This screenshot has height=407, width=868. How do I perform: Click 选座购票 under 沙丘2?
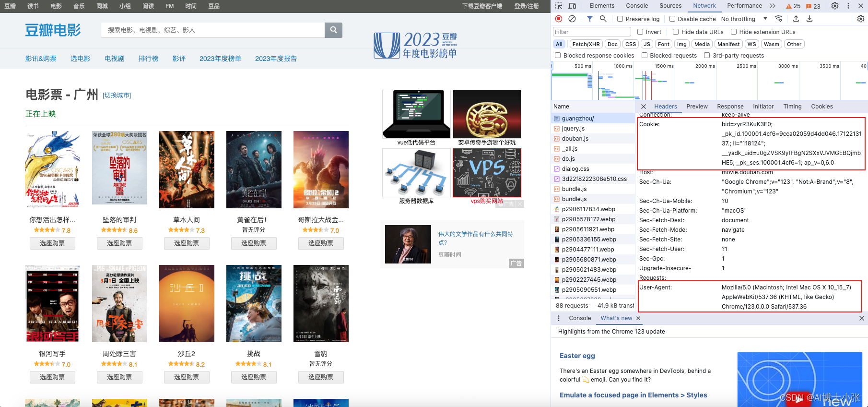tap(187, 377)
